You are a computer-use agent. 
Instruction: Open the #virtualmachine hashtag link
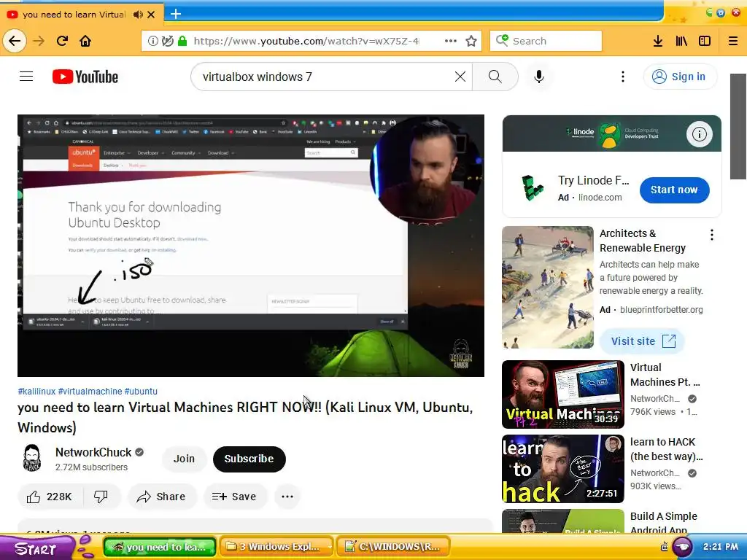tap(90, 392)
